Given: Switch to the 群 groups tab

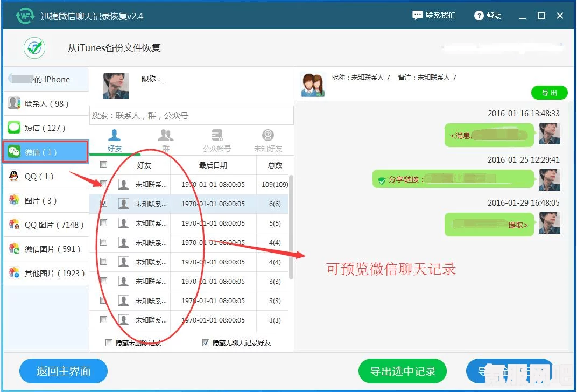Looking at the screenshot, I should [x=166, y=141].
